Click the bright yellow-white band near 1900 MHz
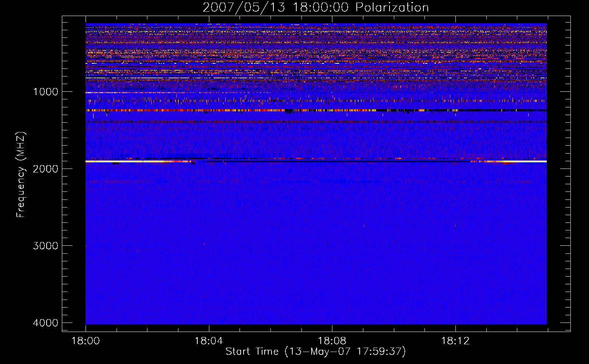Screen dimensions: 589x364 (x=316, y=161)
